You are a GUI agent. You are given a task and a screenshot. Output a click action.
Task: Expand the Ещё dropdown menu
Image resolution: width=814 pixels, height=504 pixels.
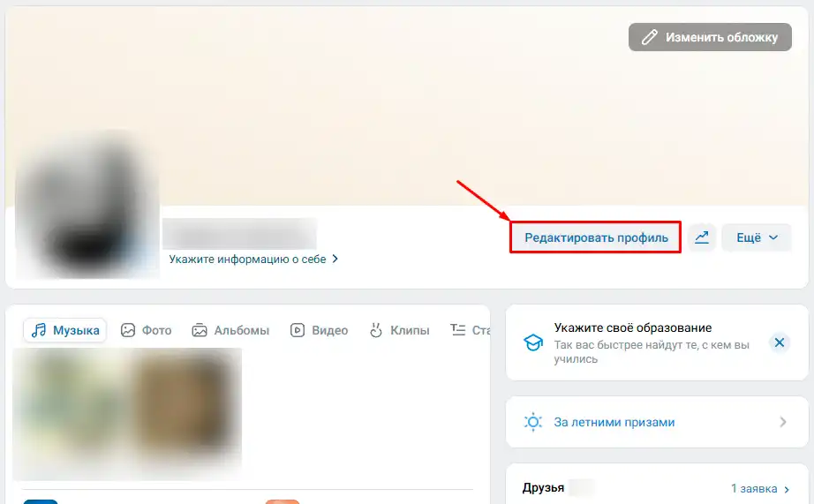(757, 237)
